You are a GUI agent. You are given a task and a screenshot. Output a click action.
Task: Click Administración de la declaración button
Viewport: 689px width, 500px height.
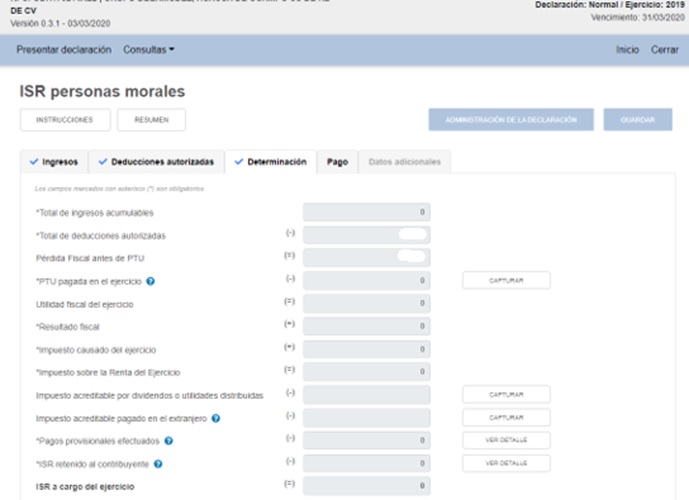point(511,119)
